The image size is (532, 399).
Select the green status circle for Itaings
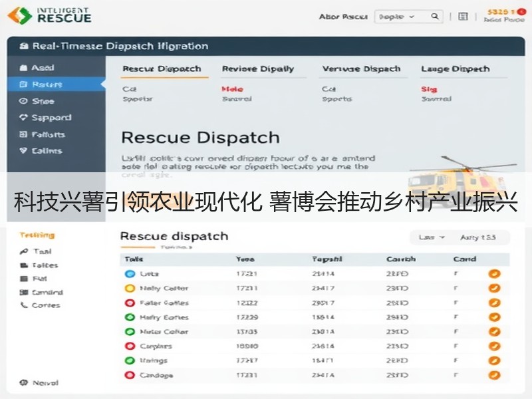click(130, 360)
